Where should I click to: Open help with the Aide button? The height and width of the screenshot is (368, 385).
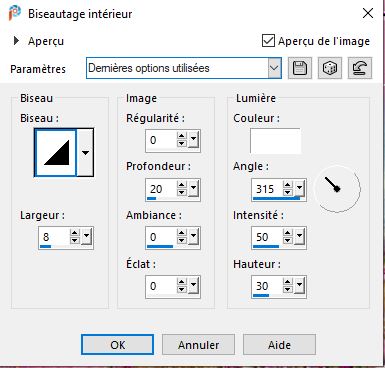[x=279, y=345]
